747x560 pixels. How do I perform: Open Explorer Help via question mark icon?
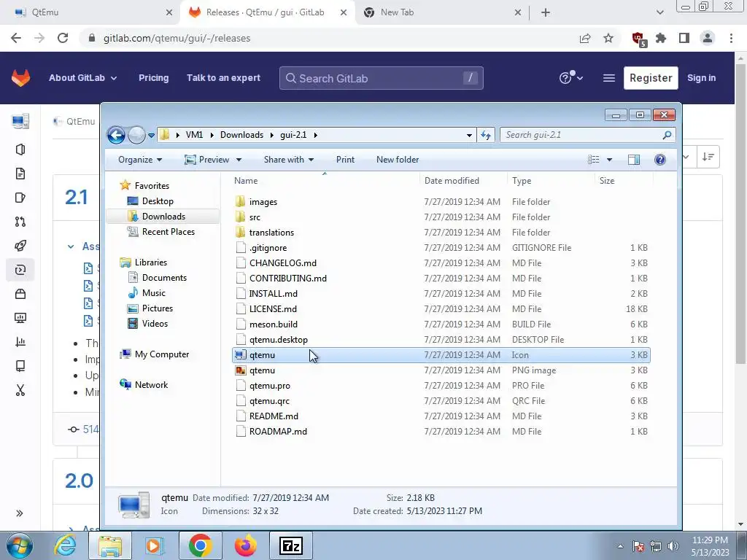[659, 160]
